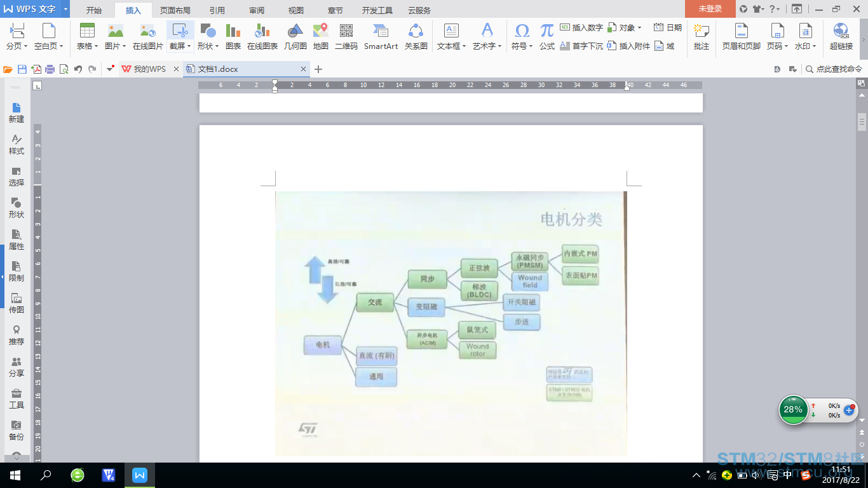Insert a 二维码 QR code

click(x=346, y=37)
